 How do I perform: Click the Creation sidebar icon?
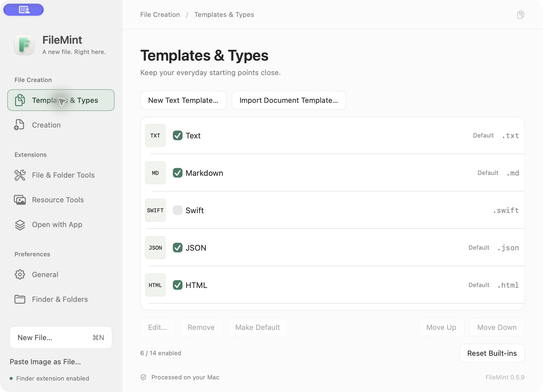pos(19,125)
